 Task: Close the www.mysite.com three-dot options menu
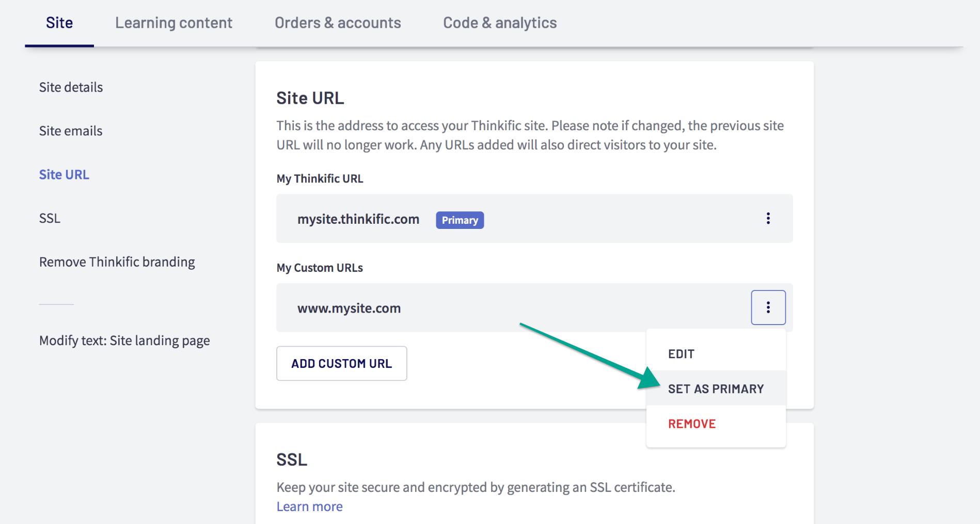[768, 307]
